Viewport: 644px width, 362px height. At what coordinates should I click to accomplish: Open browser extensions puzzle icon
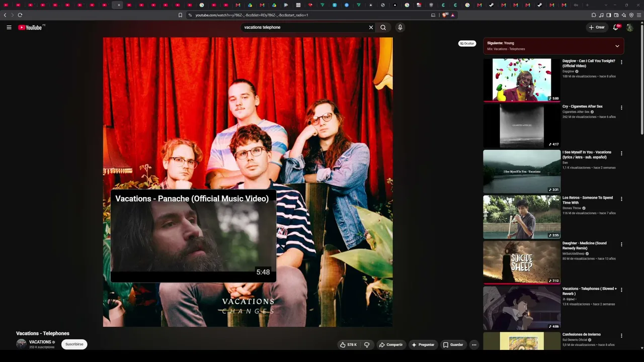(594, 15)
